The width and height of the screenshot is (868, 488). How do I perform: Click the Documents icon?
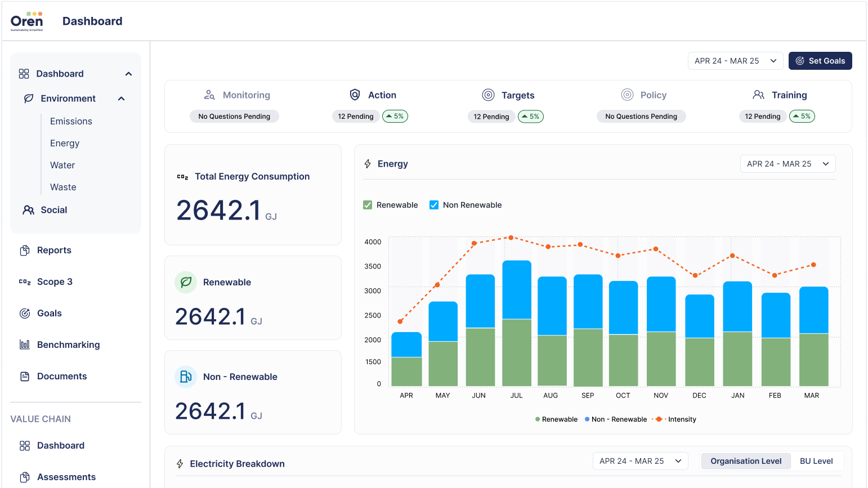(25, 377)
